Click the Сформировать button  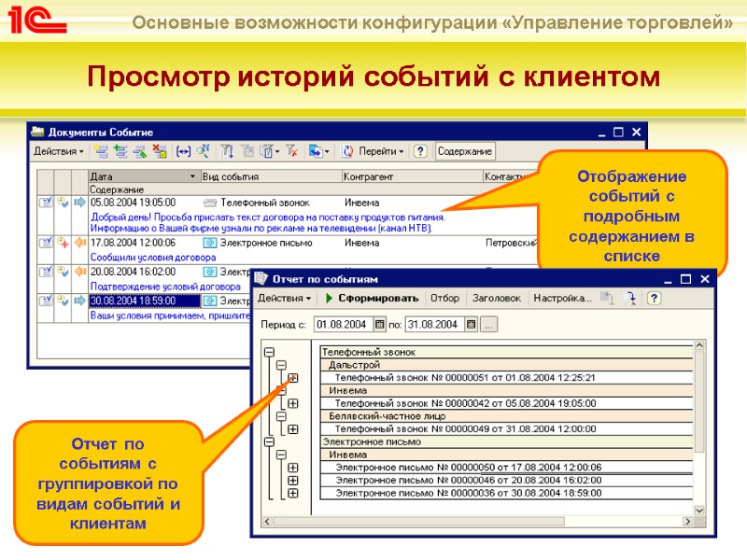tap(376, 298)
